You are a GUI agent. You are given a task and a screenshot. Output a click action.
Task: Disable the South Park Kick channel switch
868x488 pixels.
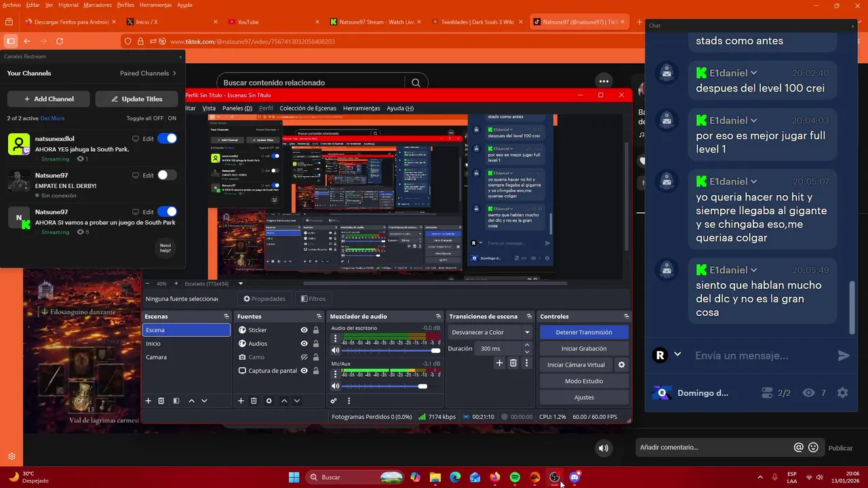coord(167,211)
